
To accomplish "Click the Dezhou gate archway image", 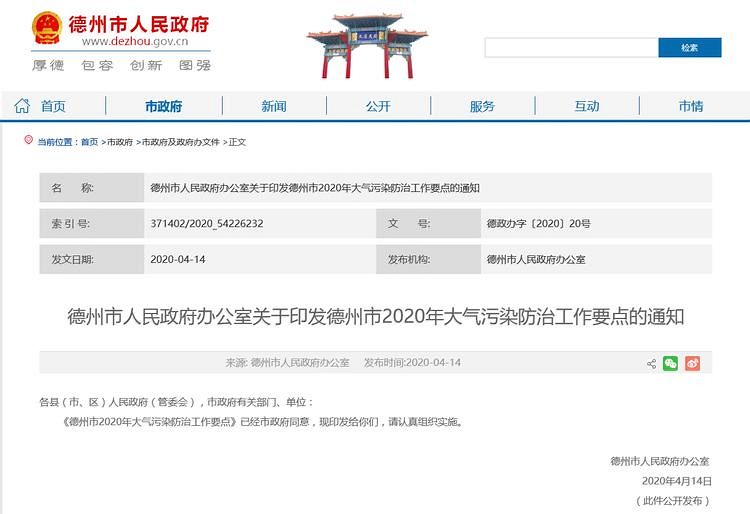I will tap(367, 46).
